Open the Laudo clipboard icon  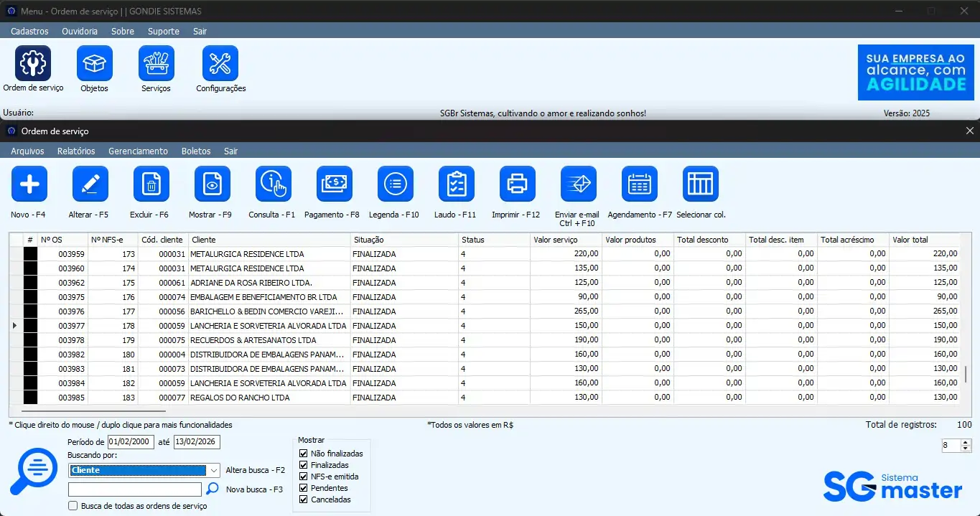pos(457,184)
